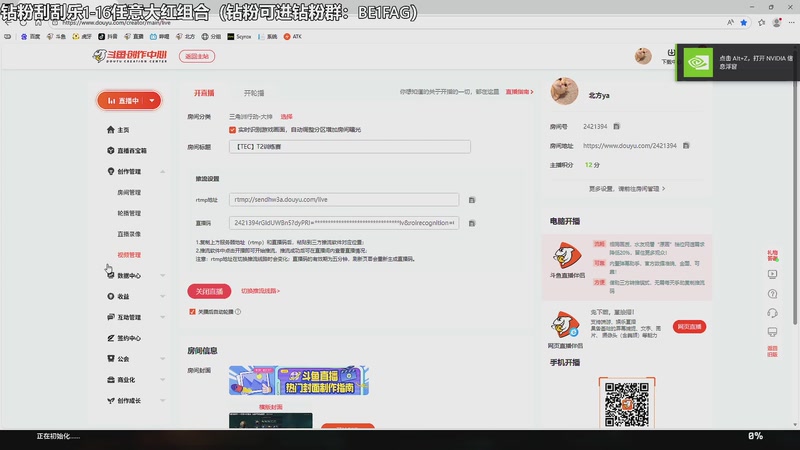Copy the rtmp address with its copy icon

point(472,200)
